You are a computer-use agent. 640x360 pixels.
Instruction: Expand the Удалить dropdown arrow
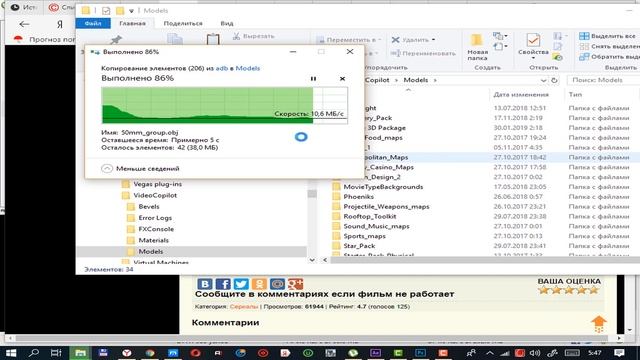point(433,40)
